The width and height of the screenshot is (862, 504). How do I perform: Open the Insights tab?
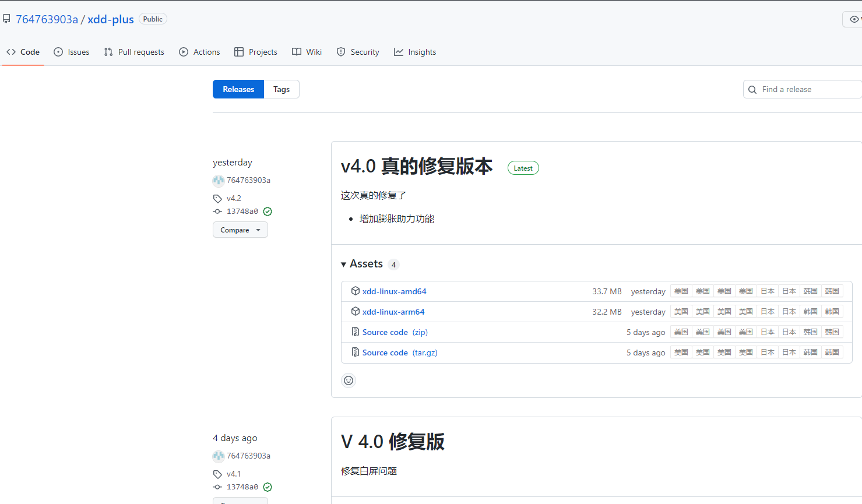click(x=415, y=52)
